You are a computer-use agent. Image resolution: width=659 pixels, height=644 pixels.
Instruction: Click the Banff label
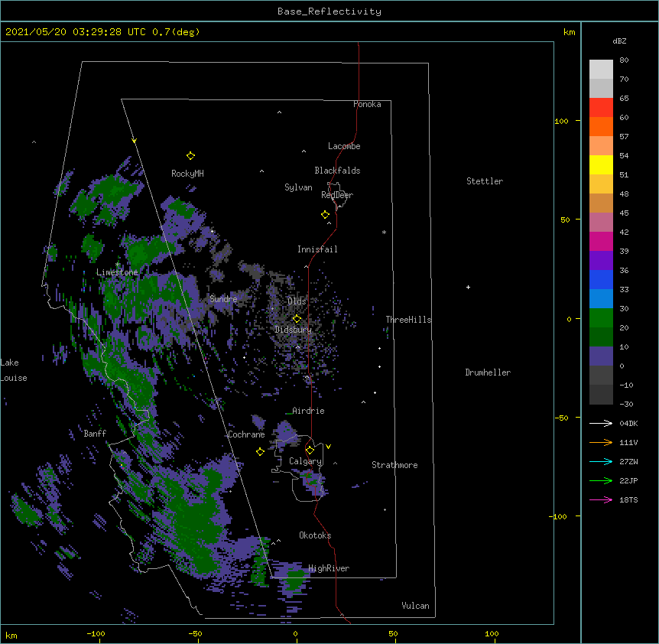pyautogui.click(x=95, y=434)
